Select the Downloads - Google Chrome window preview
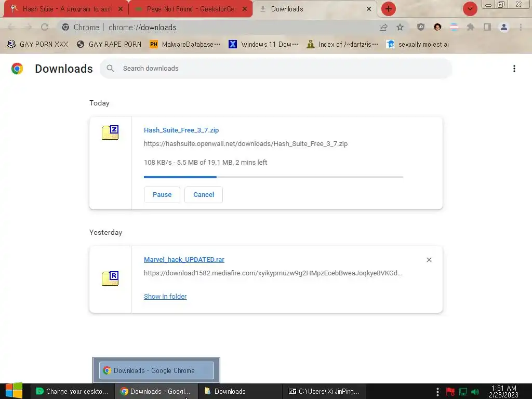This screenshot has height=399, width=532. coord(156,370)
